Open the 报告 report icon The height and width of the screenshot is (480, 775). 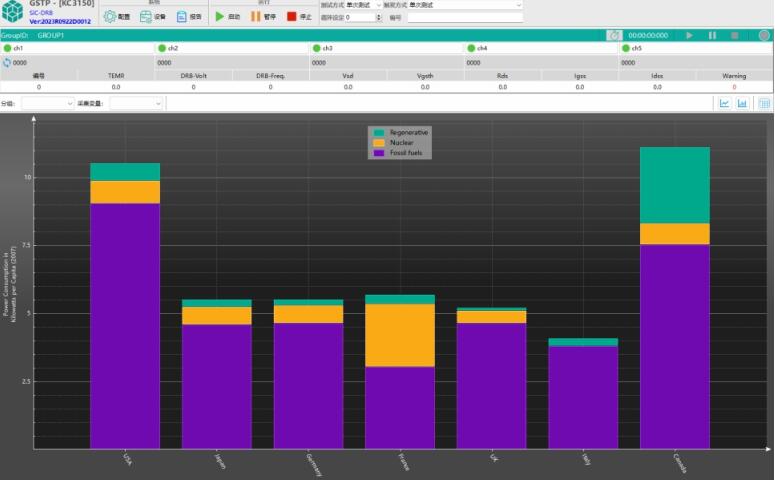tap(182, 17)
